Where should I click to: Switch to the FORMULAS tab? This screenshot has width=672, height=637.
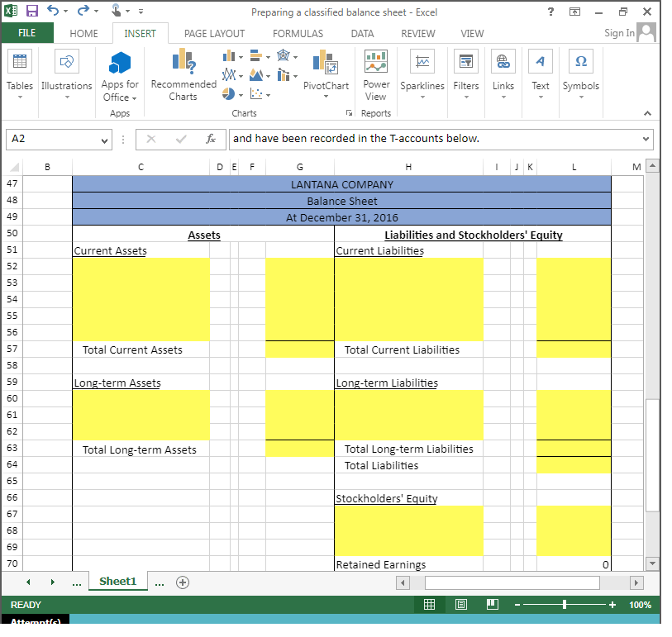point(298,33)
